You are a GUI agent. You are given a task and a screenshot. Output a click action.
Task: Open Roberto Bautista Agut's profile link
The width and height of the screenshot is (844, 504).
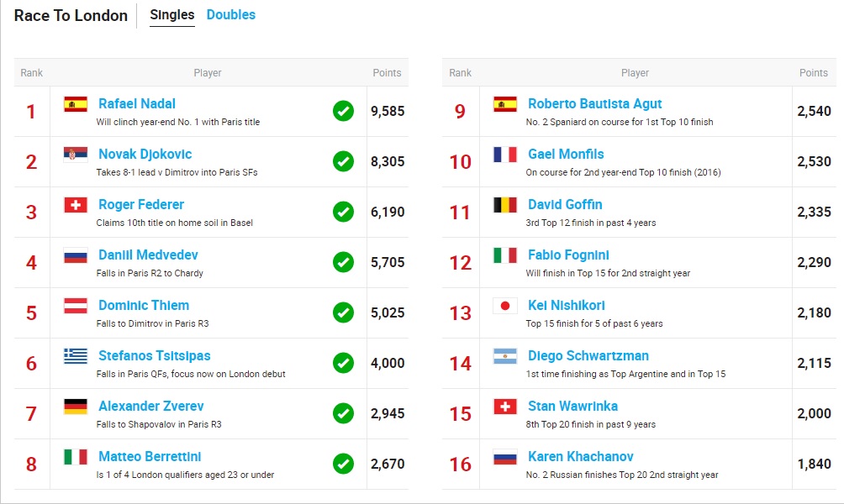(595, 104)
